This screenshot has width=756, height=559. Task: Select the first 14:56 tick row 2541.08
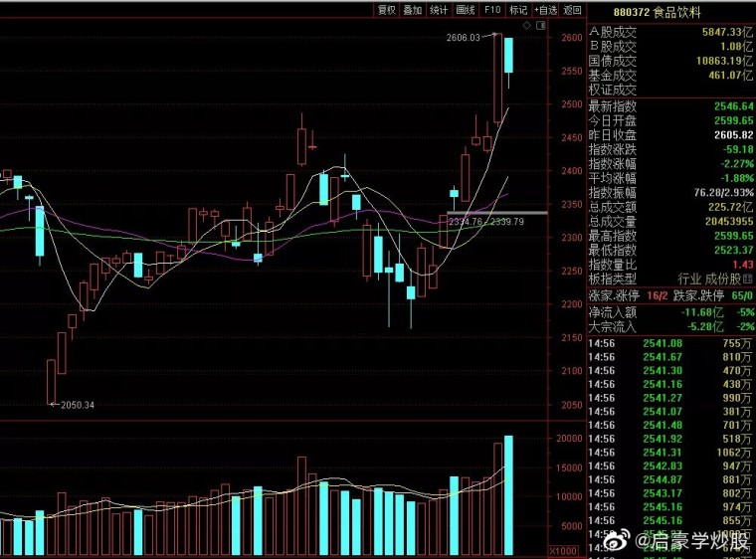tap(670, 343)
